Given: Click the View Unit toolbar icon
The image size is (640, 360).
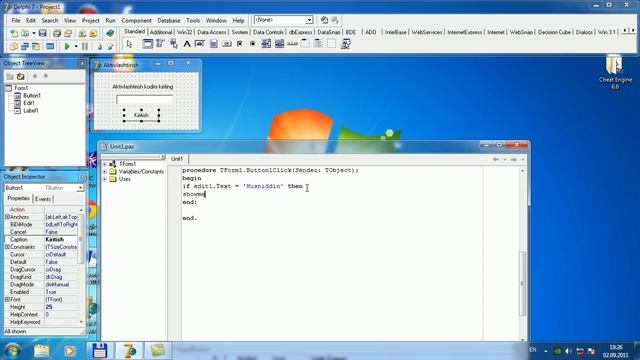Looking at the screenshot, I should pos(14,46).
